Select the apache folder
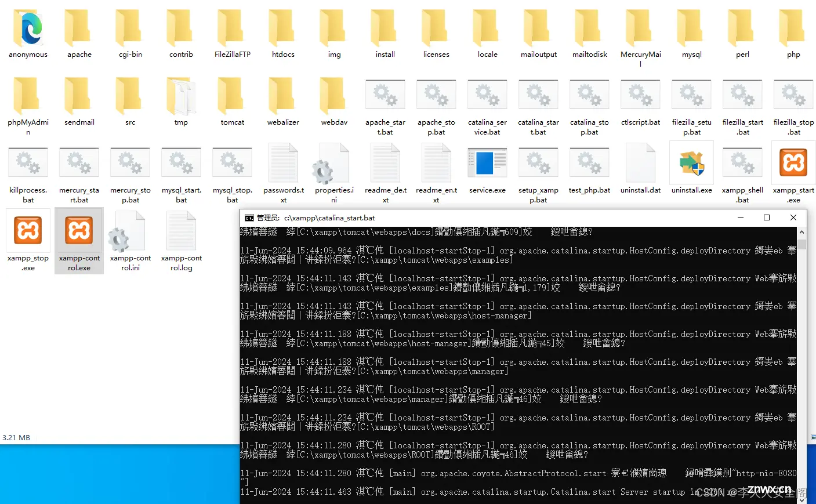This screenshot has width=816, height=504. [x=79, y=34]
